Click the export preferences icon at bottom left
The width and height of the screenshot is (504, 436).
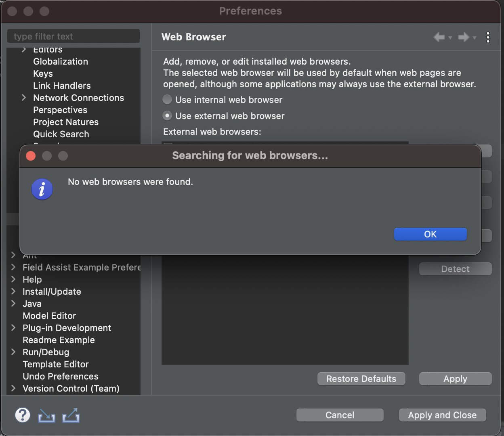pyautogui.click(x=71, y=415)
